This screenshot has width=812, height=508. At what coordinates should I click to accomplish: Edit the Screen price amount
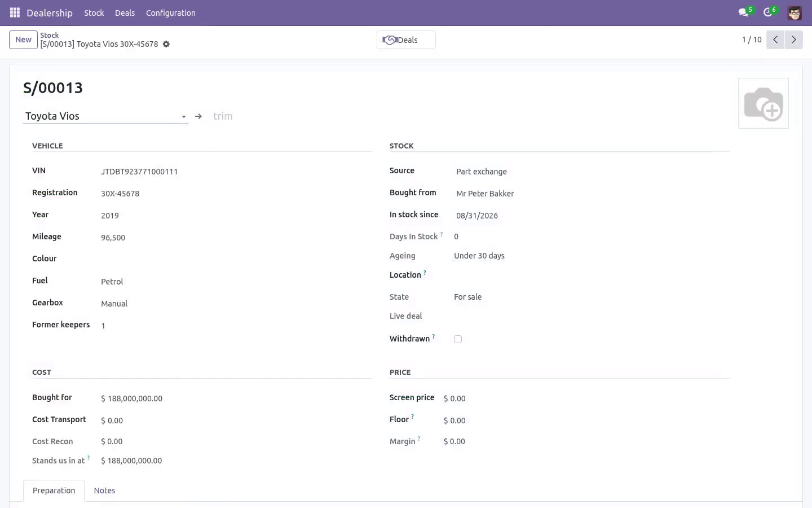(x=584, y=398)
